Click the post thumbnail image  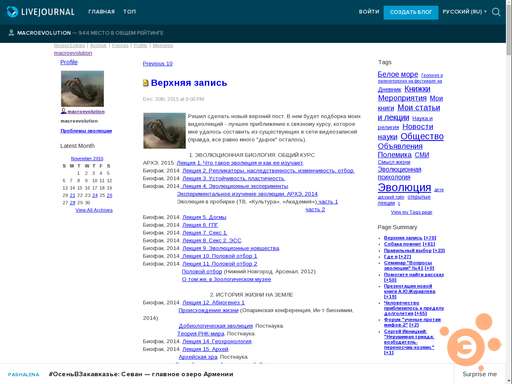[164, 130]
